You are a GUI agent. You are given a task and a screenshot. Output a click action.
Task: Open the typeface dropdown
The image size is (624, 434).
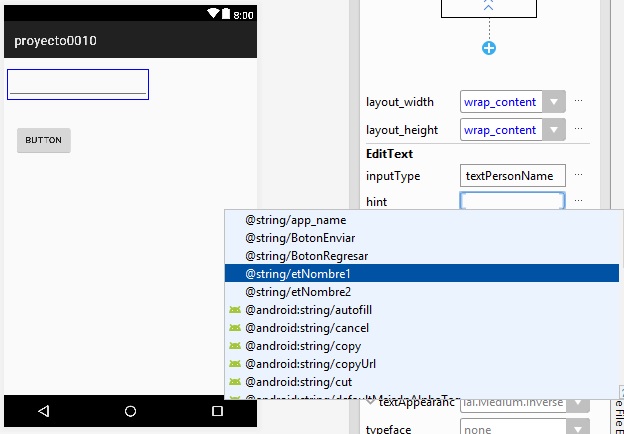(x=513, y=428)
